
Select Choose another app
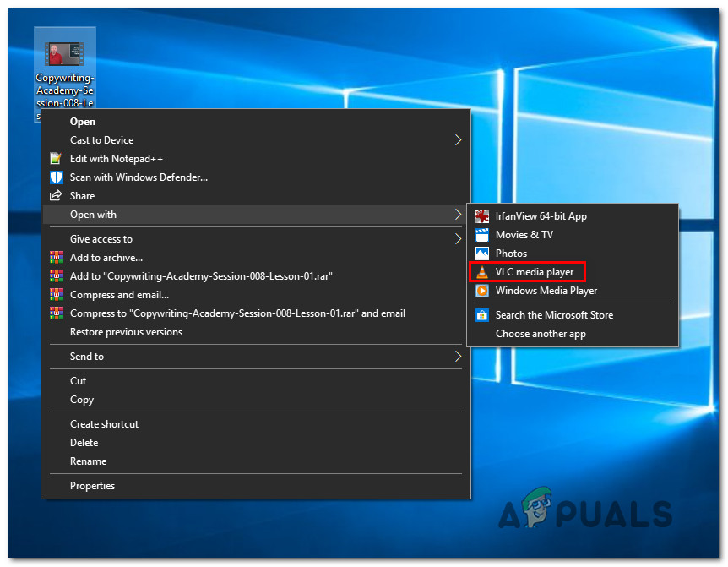click(573, 334)
